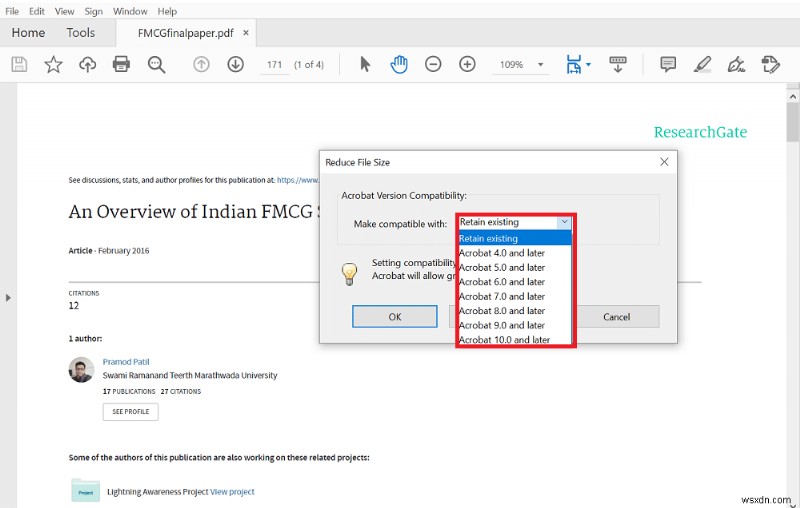The image size is (800, 508).
Task: Activate the Hand pan tool
Action: pos(398,64)
